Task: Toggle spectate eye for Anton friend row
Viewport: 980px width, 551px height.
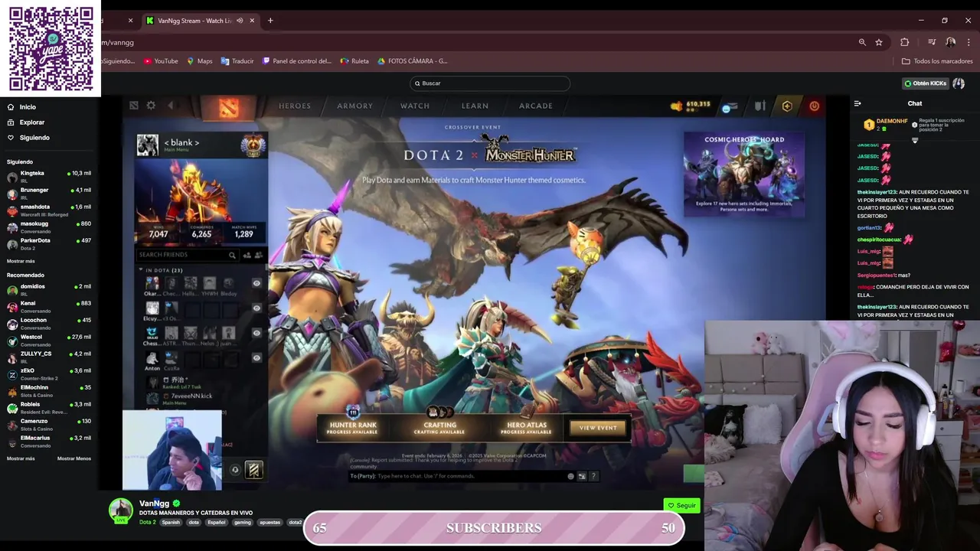Action: [x=256, y=357]
